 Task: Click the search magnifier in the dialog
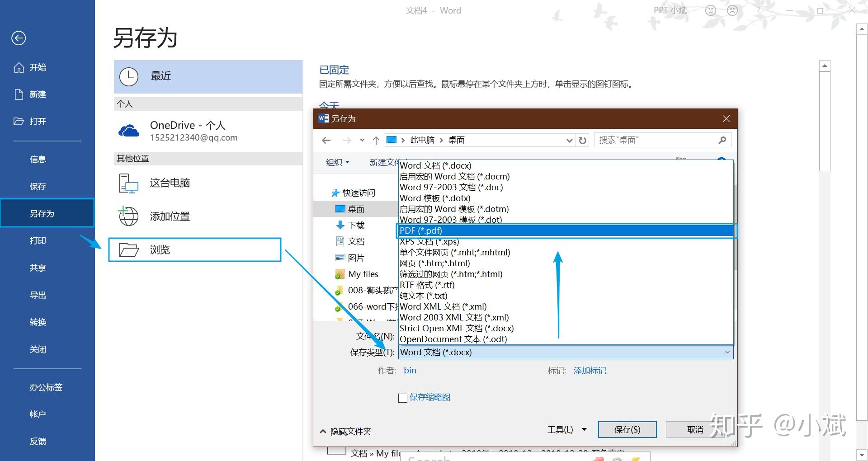722,140
